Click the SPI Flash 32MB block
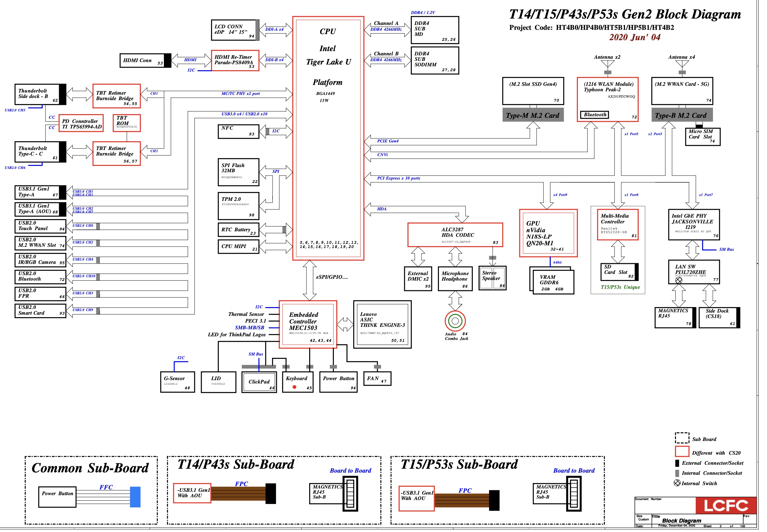 click(238, 172)
